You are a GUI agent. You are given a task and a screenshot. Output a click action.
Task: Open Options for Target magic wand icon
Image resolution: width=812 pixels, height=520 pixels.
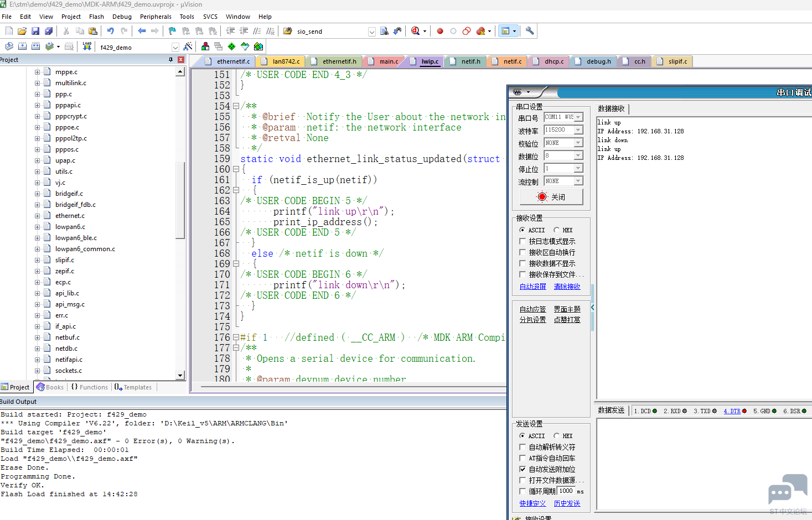[x=188, y=46]
